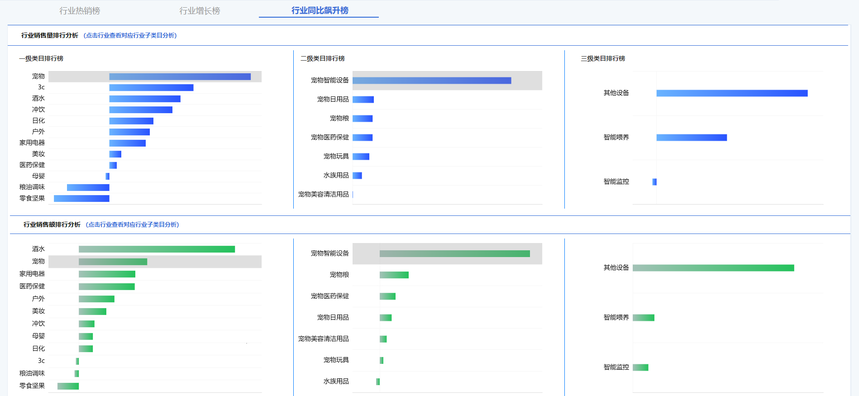Click the 二级类目排行榜 chart title
Screen dimensions: 859x396
323,59
